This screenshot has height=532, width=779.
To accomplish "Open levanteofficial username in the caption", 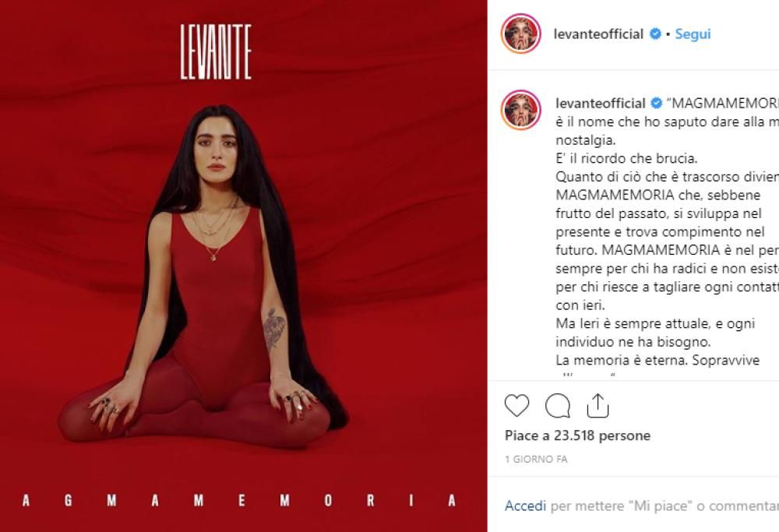I will 600,104.
